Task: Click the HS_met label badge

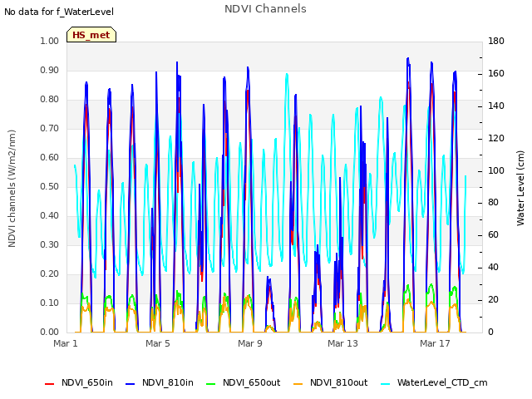Action: pos(91,35)
